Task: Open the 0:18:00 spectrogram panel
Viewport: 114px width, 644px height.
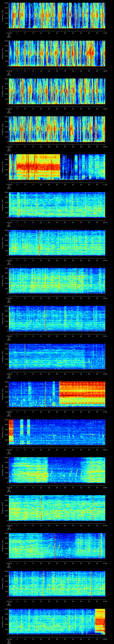Action: (x=57, y=91)
